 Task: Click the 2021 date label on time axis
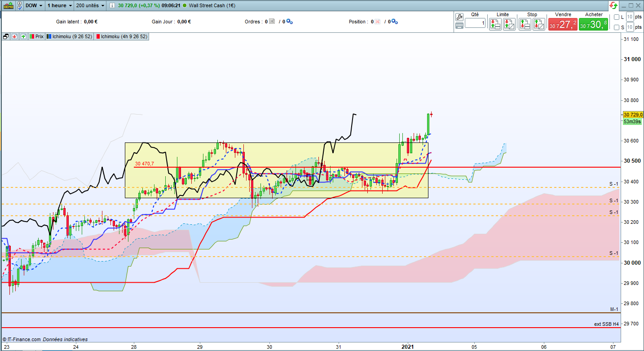[x=408, y=347]
